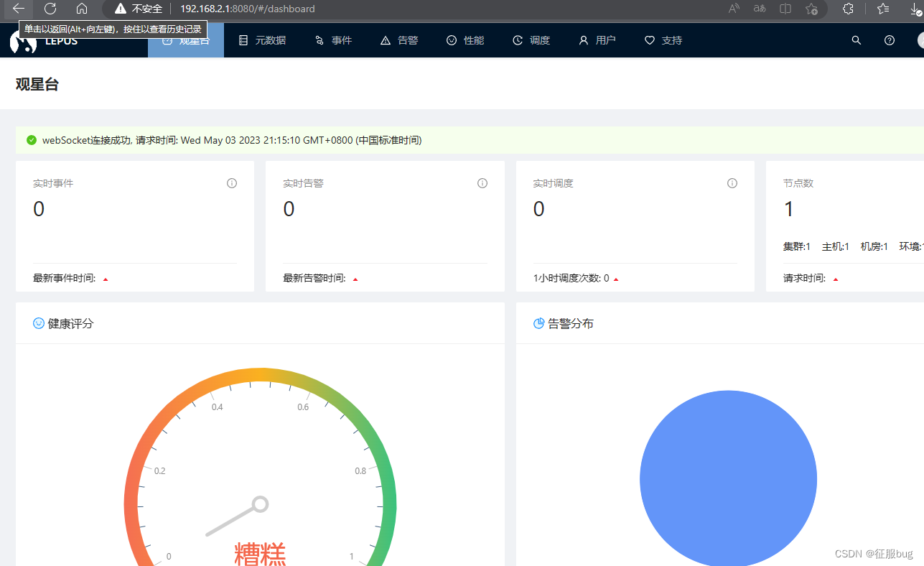The height and width of the screenshot is (566, 924).
Task: Click the 实时事件 card title
Action: [x=53, y=183]
